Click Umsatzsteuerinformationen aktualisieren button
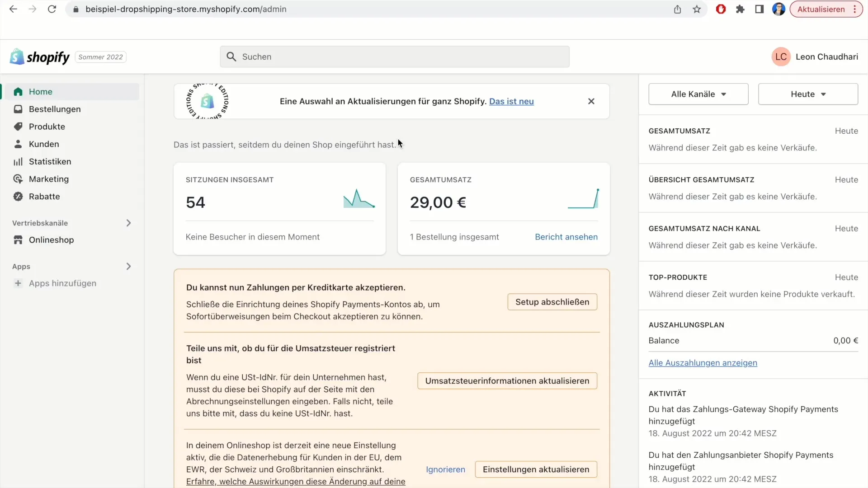This screenshot has width=868, height=488. tap(507, 381)
